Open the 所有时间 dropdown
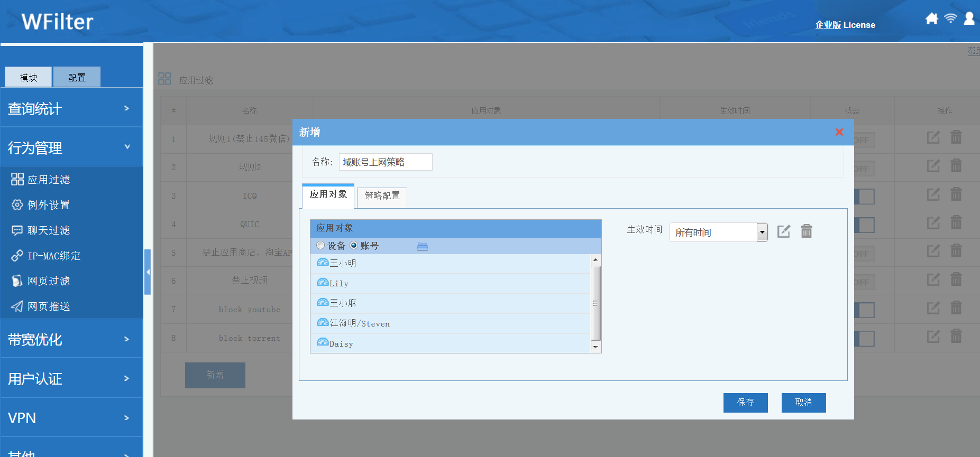Image resolution: width=980 pixels, height=457 pixels. (762, 232)
